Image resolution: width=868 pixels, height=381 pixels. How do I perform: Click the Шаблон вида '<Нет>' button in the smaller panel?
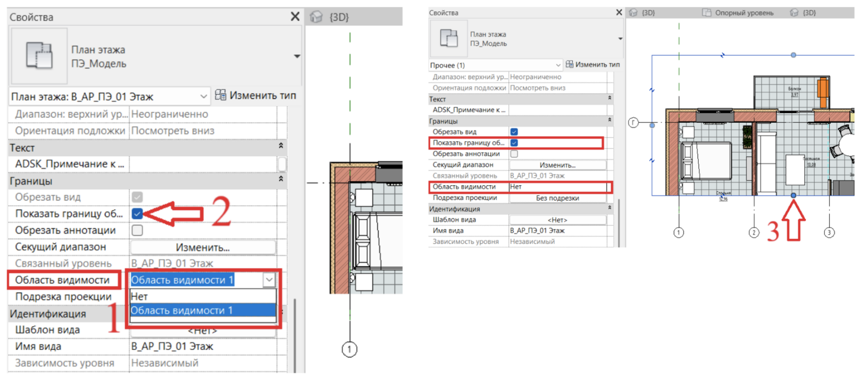click(x=557, y=220)
